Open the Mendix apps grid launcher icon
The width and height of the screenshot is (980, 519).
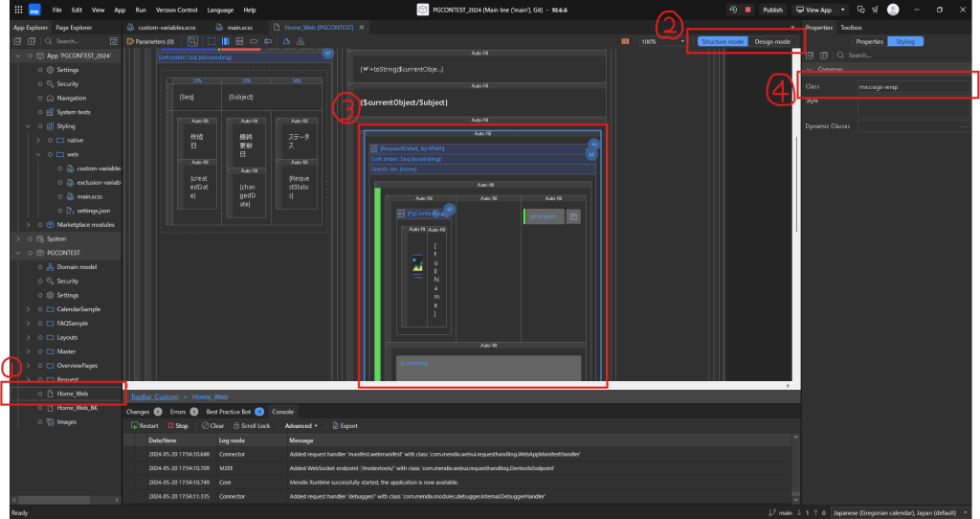click(17, 10)
